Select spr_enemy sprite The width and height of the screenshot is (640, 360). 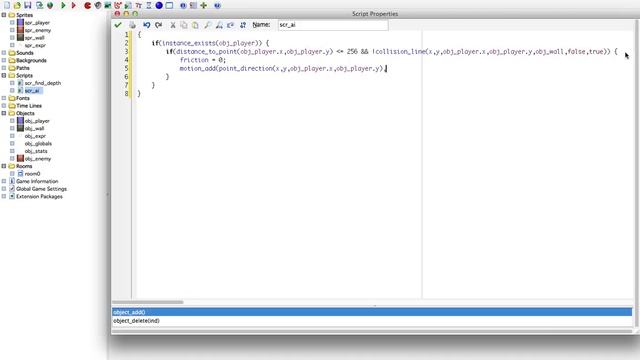click(38, 30)
